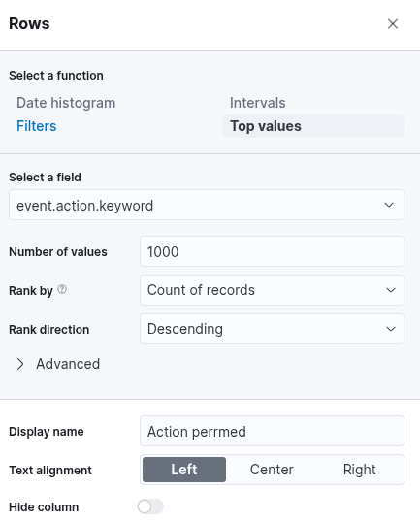Select Center text alignment

272,470
